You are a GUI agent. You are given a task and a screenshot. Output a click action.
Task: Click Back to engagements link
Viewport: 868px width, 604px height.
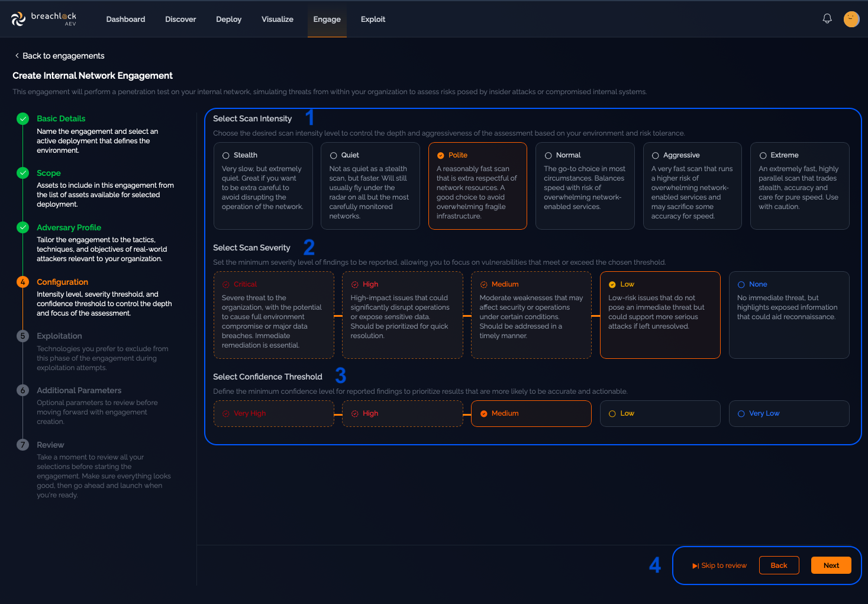click(x=59, y=56)
